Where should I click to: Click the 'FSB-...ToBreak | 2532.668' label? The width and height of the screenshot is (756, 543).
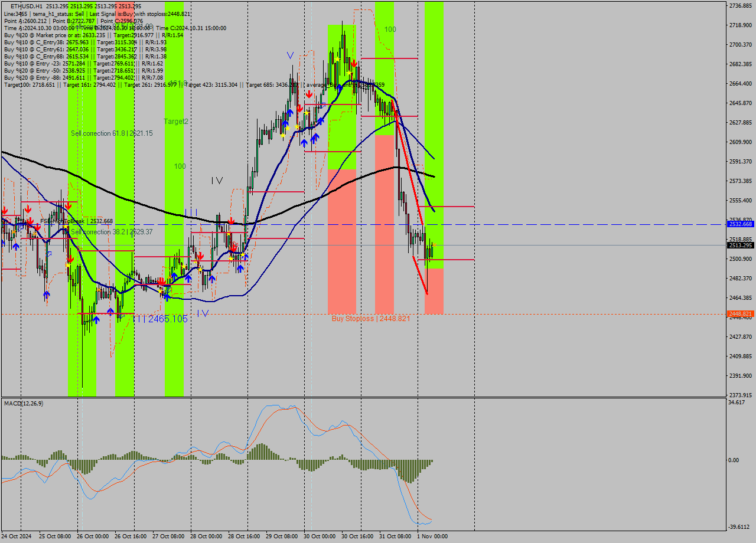(x=76, y=221)
